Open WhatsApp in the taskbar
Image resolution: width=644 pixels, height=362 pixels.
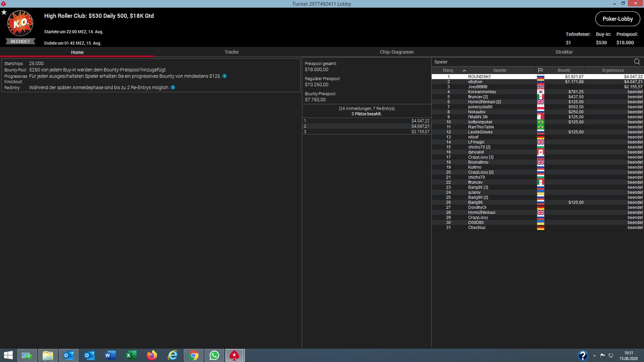pos(214,355)
